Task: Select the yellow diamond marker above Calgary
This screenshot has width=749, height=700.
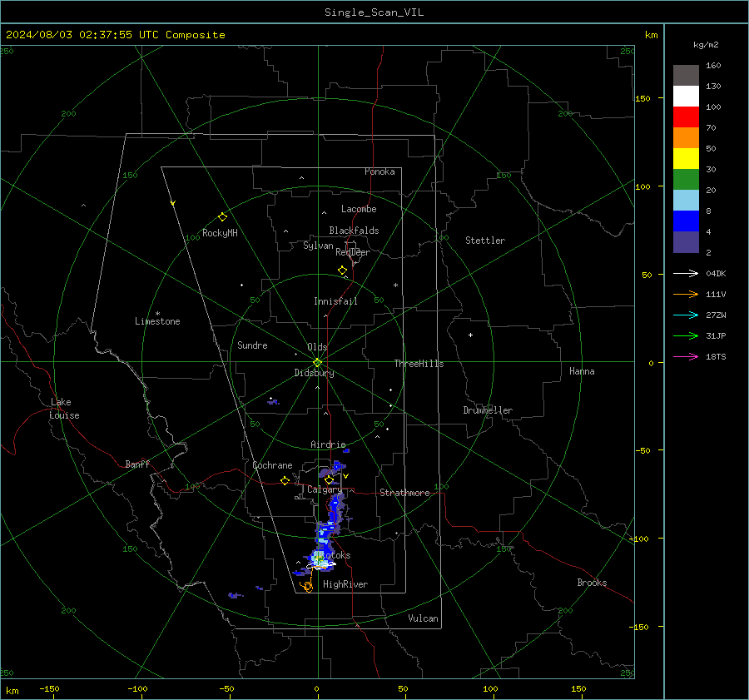Action: 329,479
